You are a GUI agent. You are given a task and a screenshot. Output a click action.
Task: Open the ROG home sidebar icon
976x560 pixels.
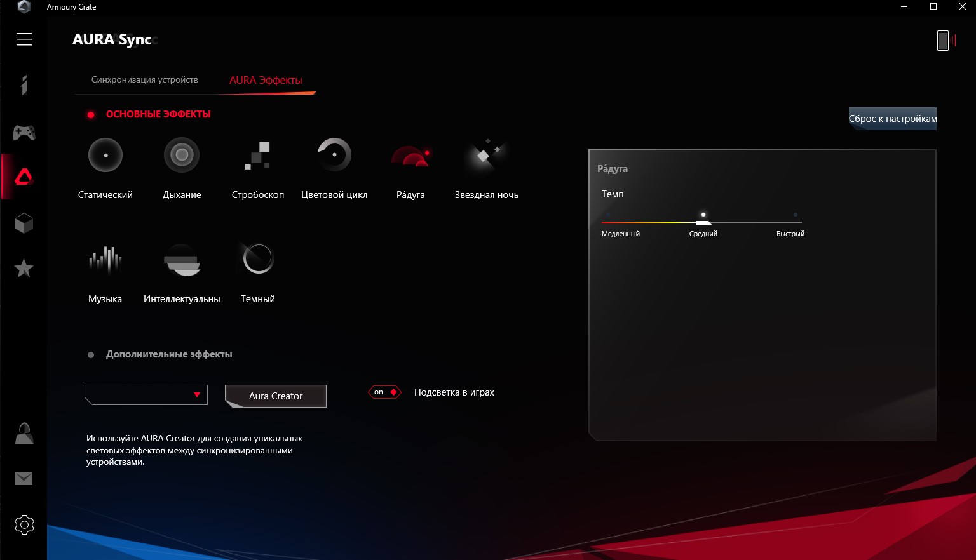[x=24, y=84]
